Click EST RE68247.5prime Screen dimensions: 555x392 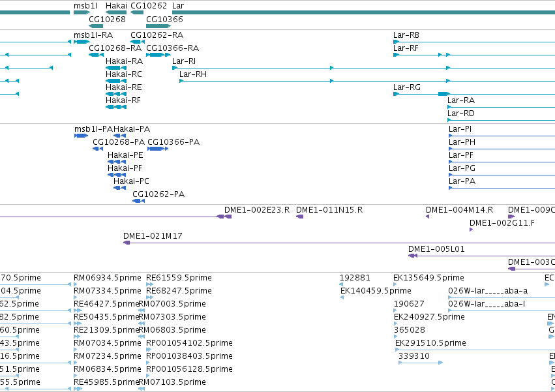179,292
